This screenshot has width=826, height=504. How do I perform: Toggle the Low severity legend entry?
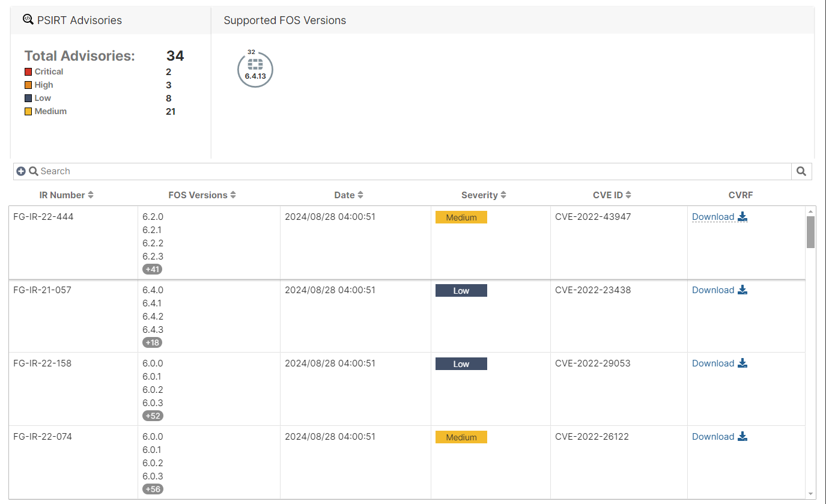37,98
